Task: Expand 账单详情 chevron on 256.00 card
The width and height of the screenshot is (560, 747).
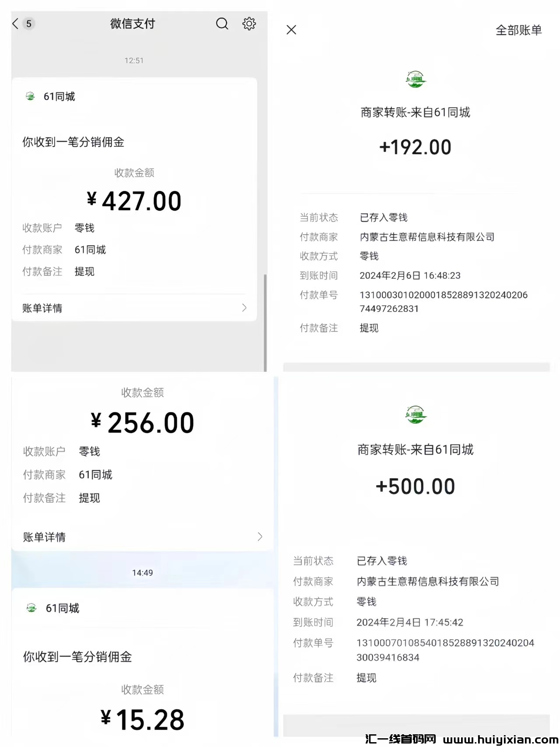Action: click(260, 536)
